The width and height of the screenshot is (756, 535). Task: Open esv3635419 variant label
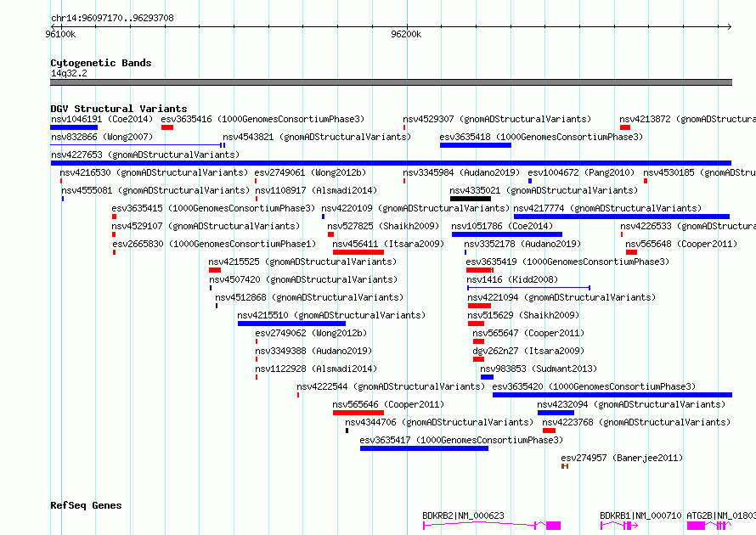(567, 262)
